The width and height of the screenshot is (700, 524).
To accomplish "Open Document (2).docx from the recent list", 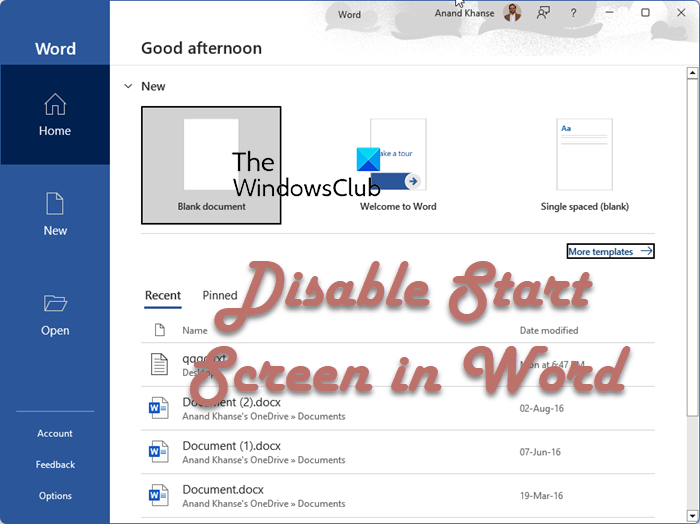I will click(398, 408).
